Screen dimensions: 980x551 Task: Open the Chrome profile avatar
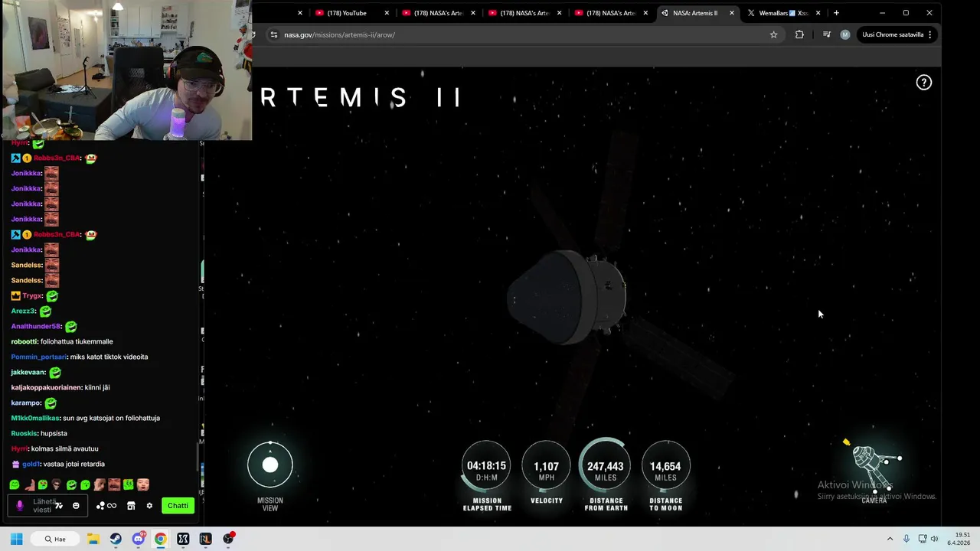tap(844, 34)
